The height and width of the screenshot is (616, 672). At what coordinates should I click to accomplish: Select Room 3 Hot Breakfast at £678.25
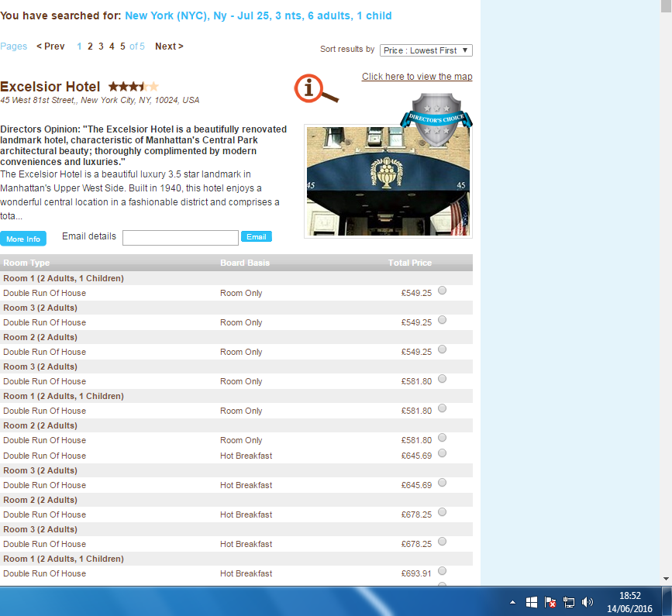[x=443, y=542]
